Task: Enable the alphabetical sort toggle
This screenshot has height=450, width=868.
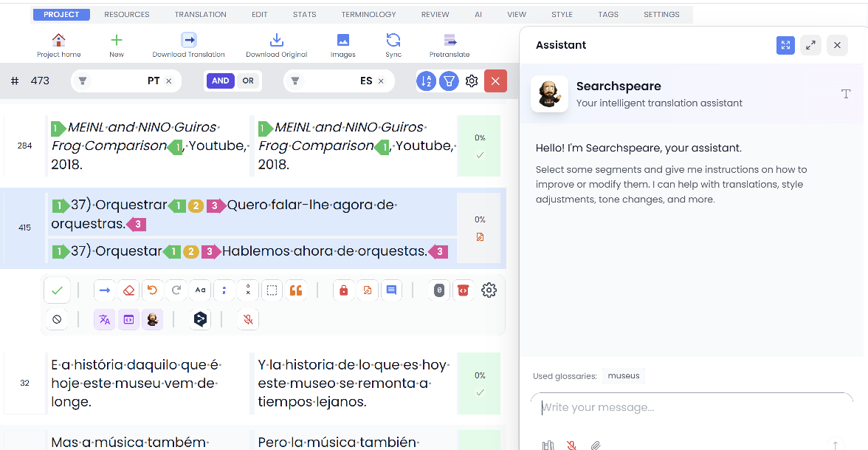Action: coord(426,81)
